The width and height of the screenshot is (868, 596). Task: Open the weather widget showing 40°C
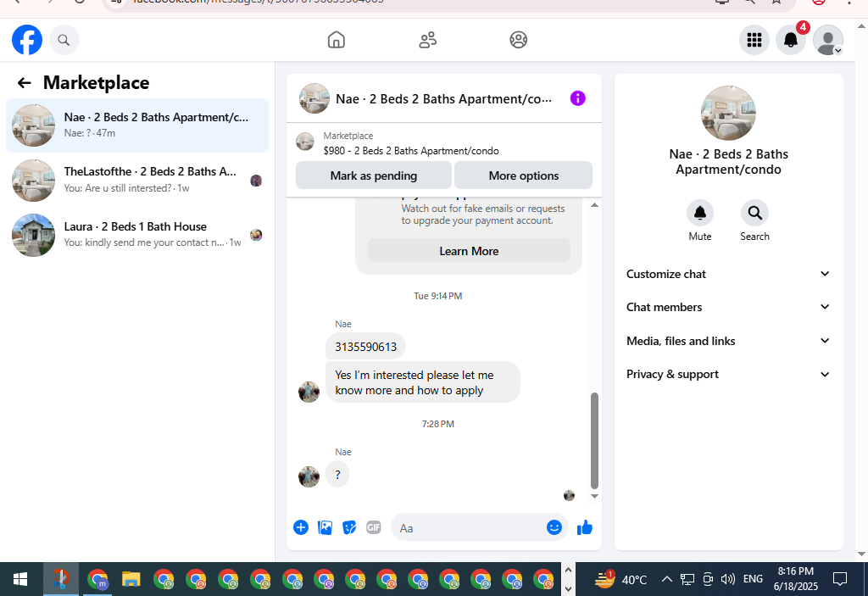[x=620, y=579]
